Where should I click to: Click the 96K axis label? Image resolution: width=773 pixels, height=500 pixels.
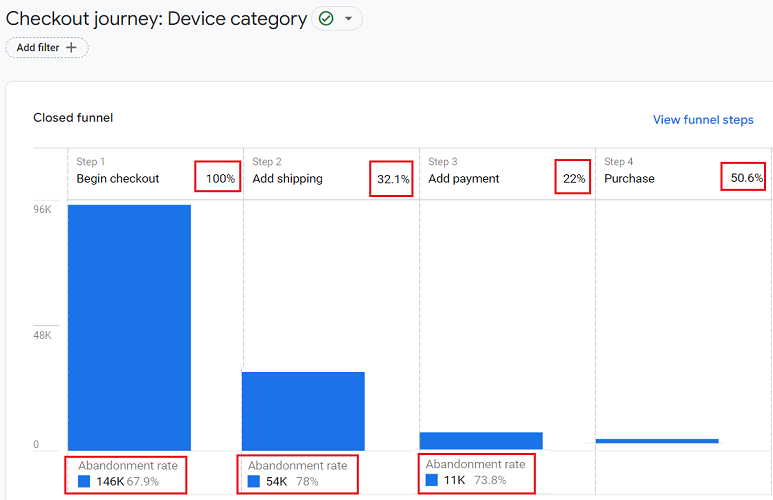coord(42,210)
